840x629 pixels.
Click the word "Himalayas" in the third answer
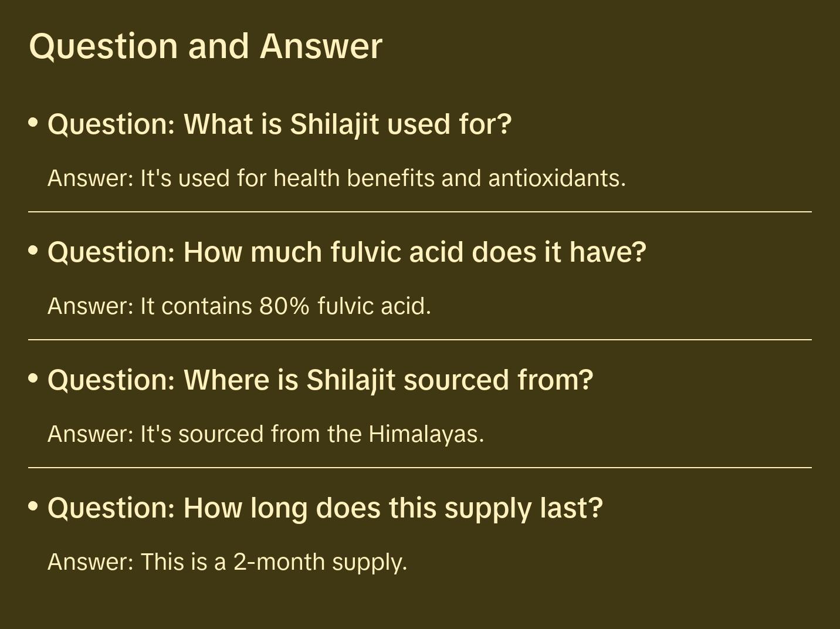coord(425,434)
